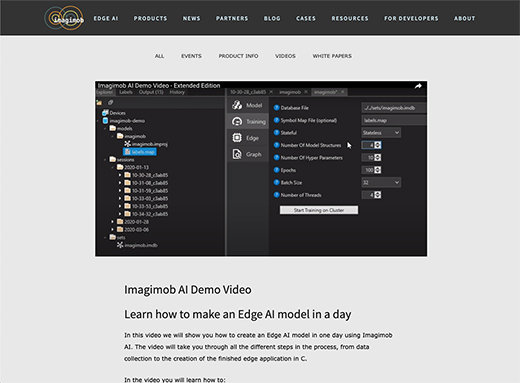
Task: Switch to the History tab
Action: click(x=177, y=92)
